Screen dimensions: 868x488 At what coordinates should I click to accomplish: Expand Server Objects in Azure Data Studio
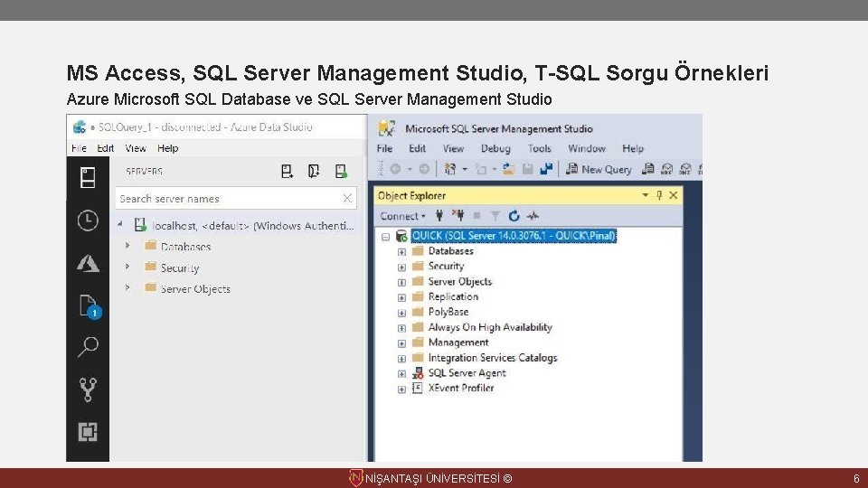(127, 287)
